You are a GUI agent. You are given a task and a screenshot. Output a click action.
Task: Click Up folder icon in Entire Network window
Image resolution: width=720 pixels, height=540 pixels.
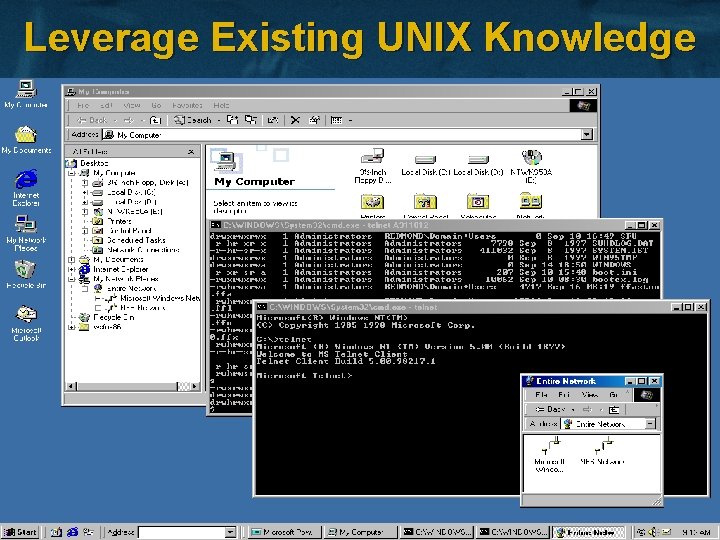614,409
